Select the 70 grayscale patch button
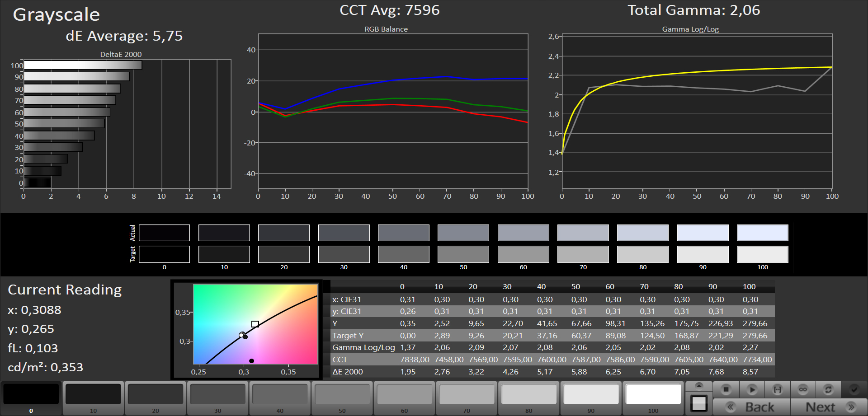Screen dimensions: 868x416 (467, 398)
